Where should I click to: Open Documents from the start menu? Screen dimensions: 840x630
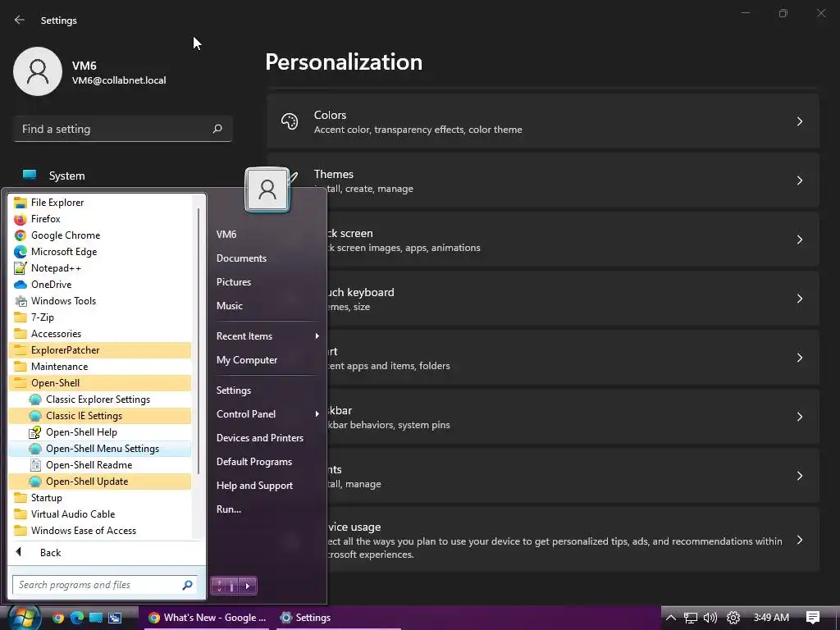(x=267, y=258)
